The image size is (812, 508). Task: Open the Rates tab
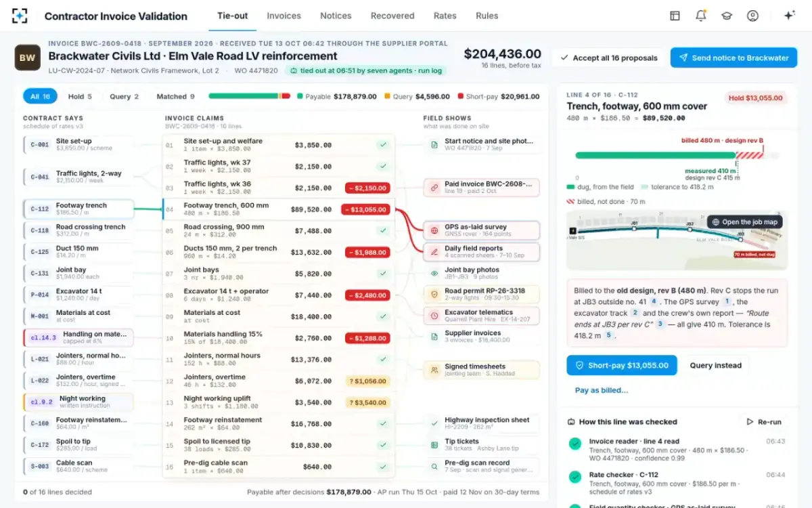click(x=445, y=16)
